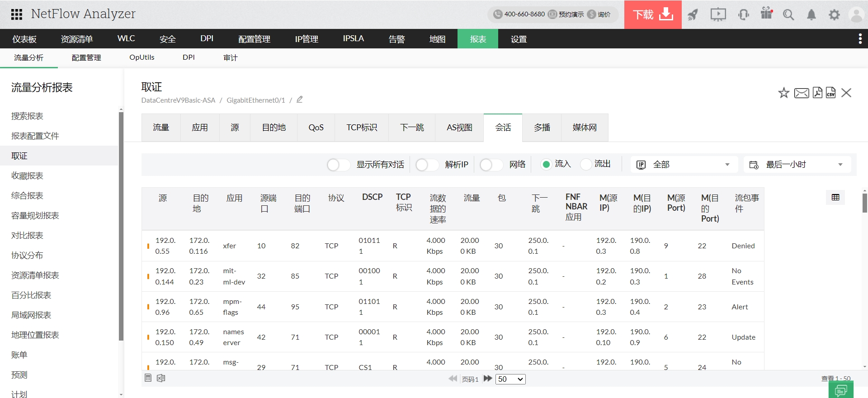Click the left sidebar vertical scrollbar

pos(121,226)
